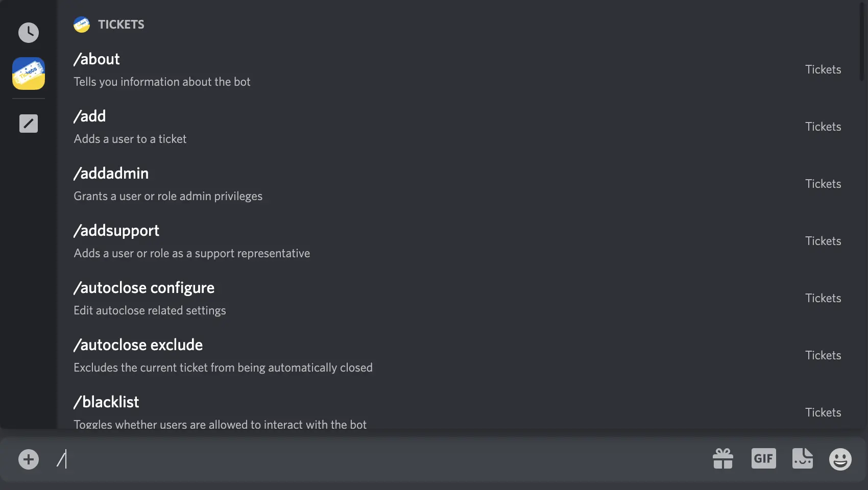The height and width of the screenshot is (490, 868).
Task: Open the emoji picker
Action: 840,459
